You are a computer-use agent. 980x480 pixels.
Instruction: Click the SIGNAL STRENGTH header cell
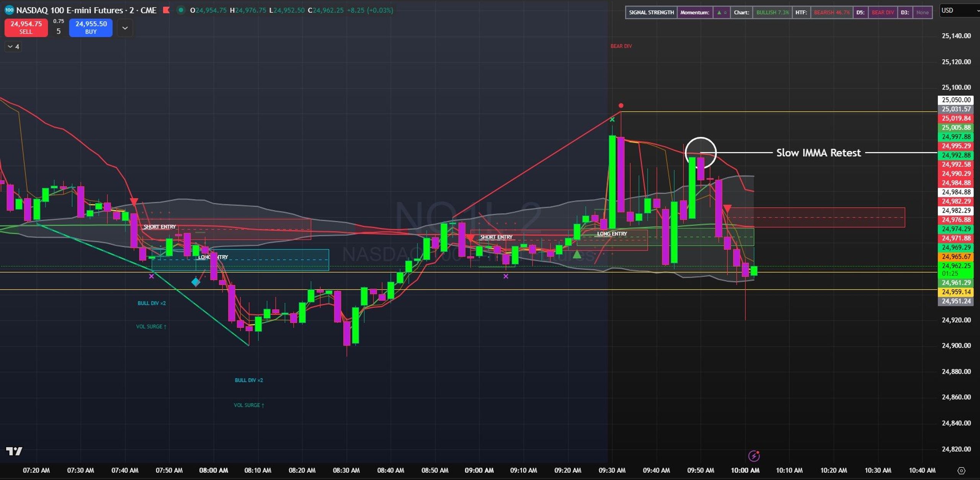coord(651,12)
